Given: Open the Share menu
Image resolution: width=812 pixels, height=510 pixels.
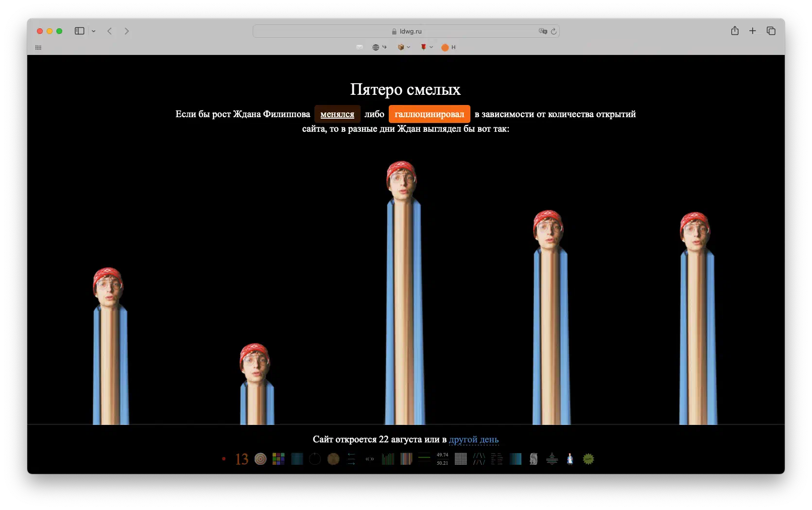Looking at the screenshot, I should pyautogui.click(x=735, y=31).
